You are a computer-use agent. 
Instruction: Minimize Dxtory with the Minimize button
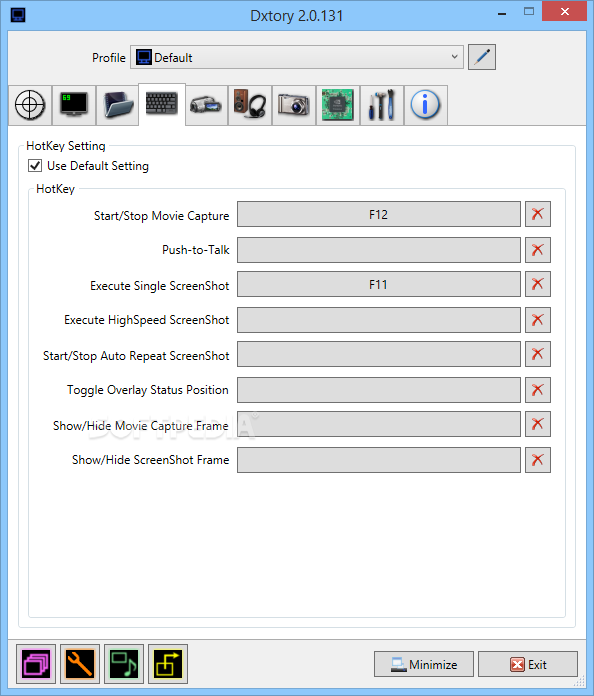[424, 664]
